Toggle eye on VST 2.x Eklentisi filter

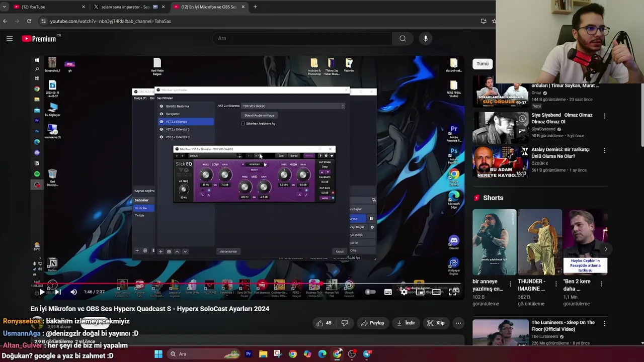pos(162,122)
